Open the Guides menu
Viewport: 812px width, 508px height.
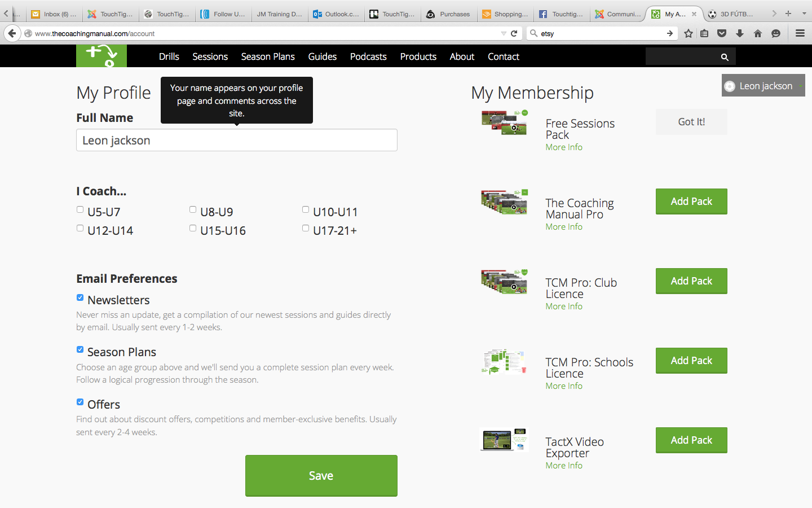point(323,56)
